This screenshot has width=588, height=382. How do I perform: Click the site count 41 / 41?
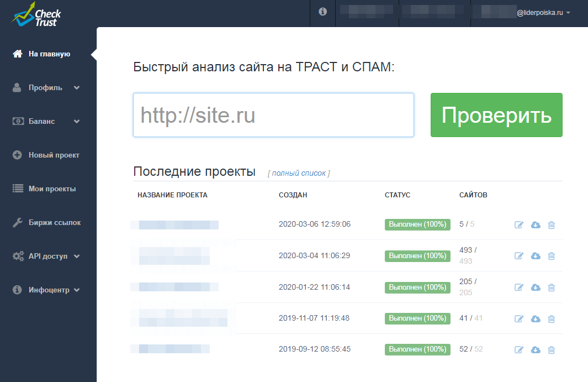[x=471, y=318]
